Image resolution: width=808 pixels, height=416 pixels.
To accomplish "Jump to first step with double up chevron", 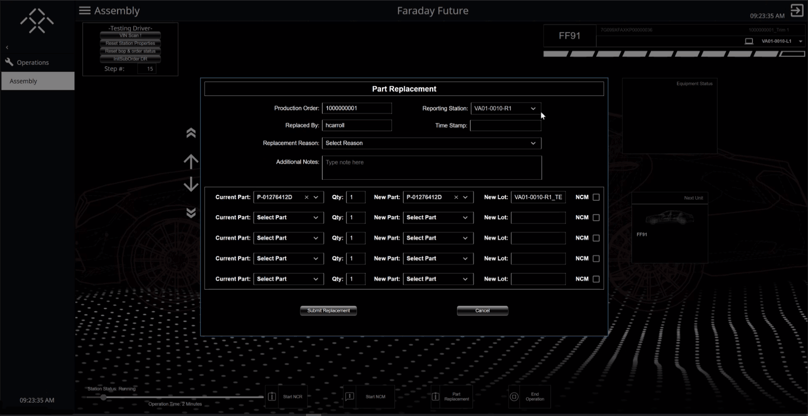I will point(191,133).
